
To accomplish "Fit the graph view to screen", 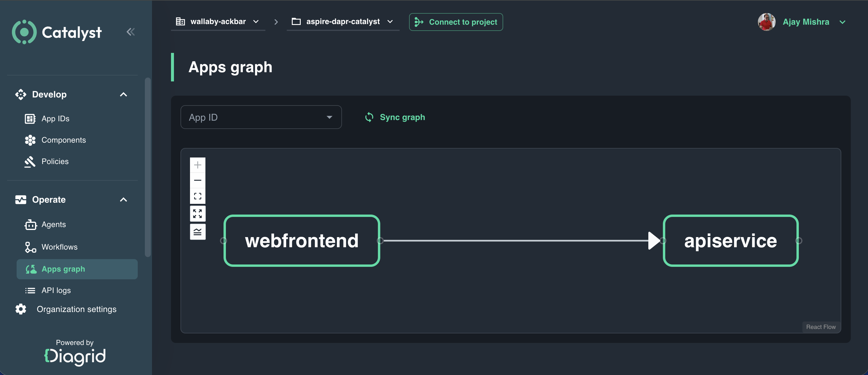I will coord(198,196).
